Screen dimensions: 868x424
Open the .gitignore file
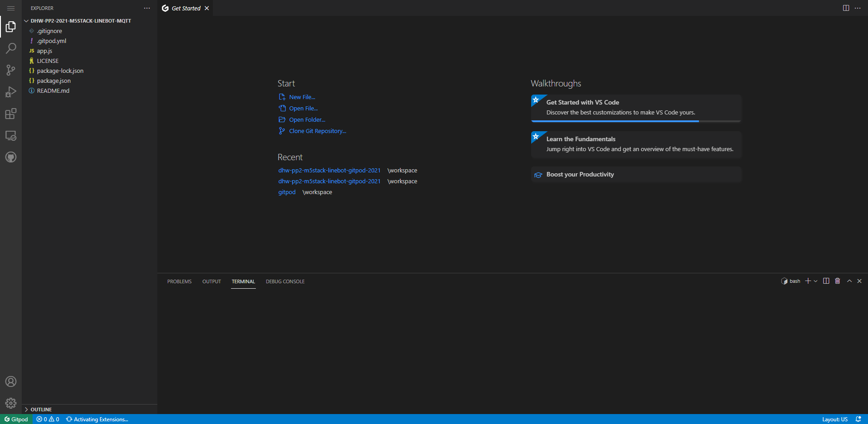(x=90, y=31)
